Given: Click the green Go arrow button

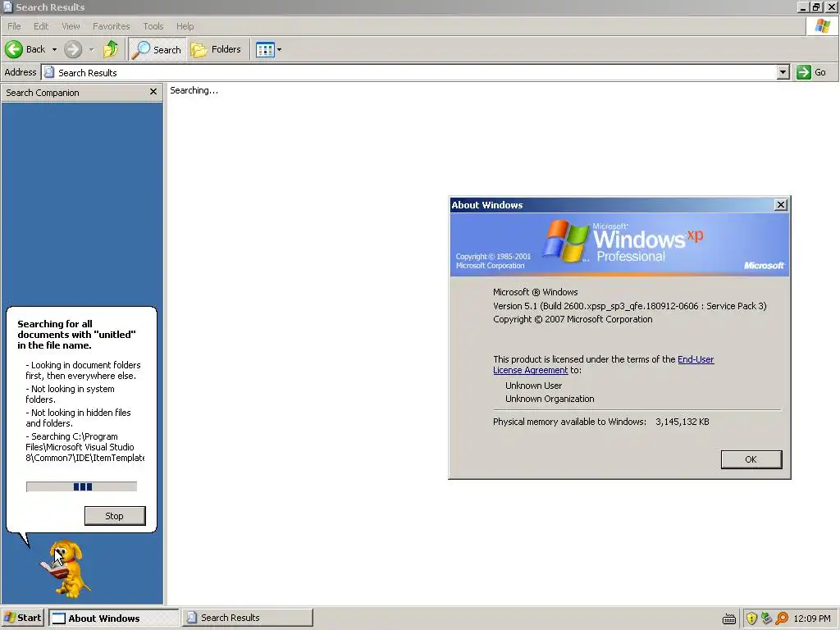Looking at the screenshot, I should (804, 72).
